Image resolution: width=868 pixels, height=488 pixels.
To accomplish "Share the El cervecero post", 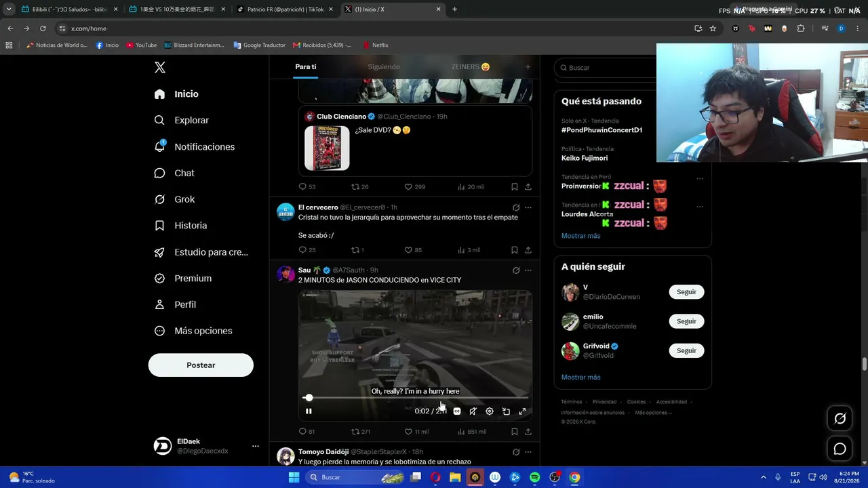I will click(x=528, y=250).
